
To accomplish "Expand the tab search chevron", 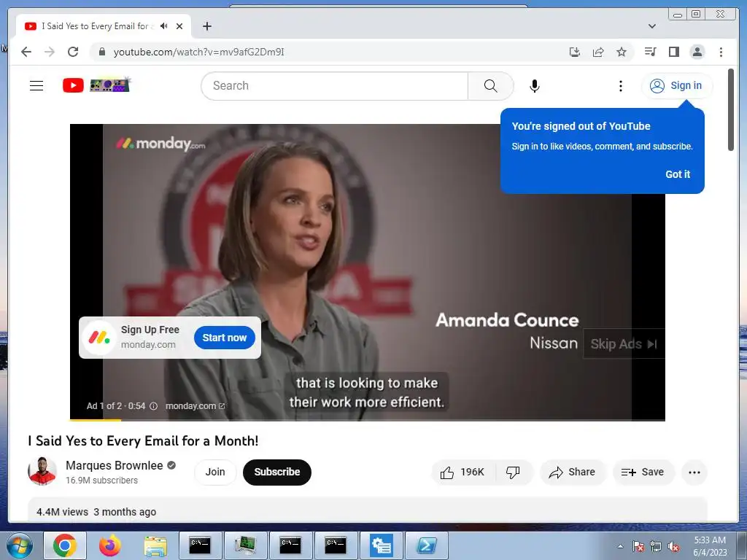I will pos(651,26).
